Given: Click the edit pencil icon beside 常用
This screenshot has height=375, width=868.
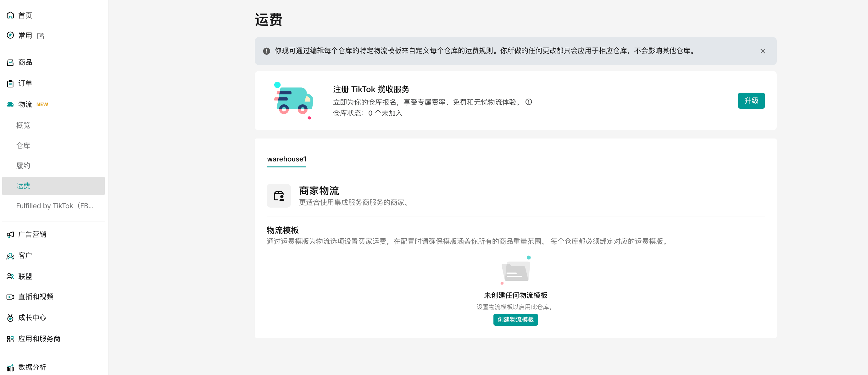Looking at the screenshot, I should point(41,36).
